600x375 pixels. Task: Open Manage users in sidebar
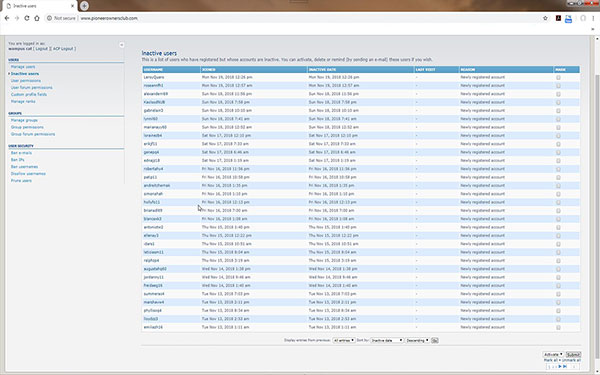(23, 67)
